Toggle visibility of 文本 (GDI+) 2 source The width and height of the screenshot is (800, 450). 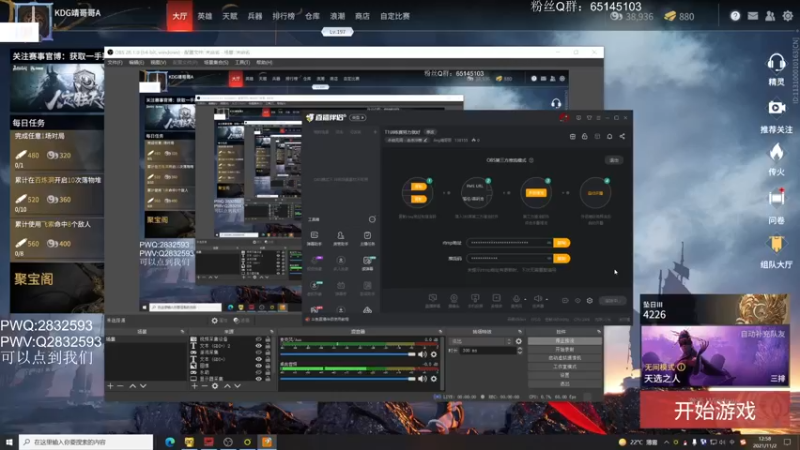[x=259, y=346]
